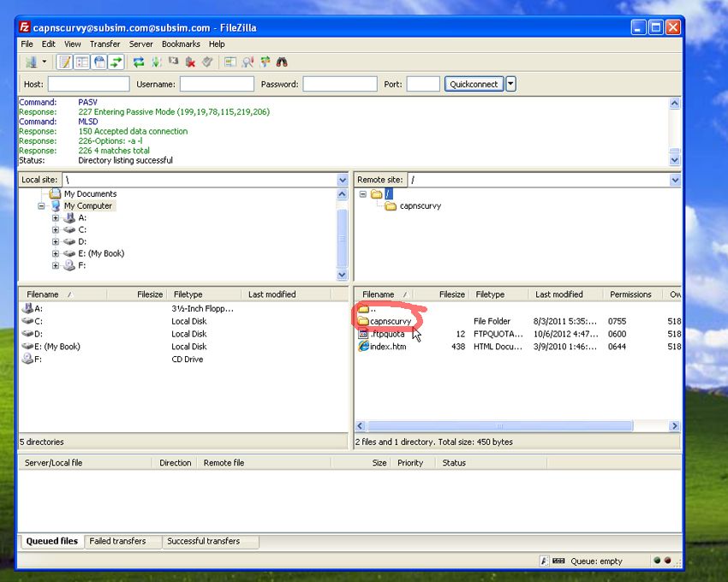Toggle transfer queue display
Viewport: 728px width, 582px height.
pyautogui.click(x=116, y=62)
